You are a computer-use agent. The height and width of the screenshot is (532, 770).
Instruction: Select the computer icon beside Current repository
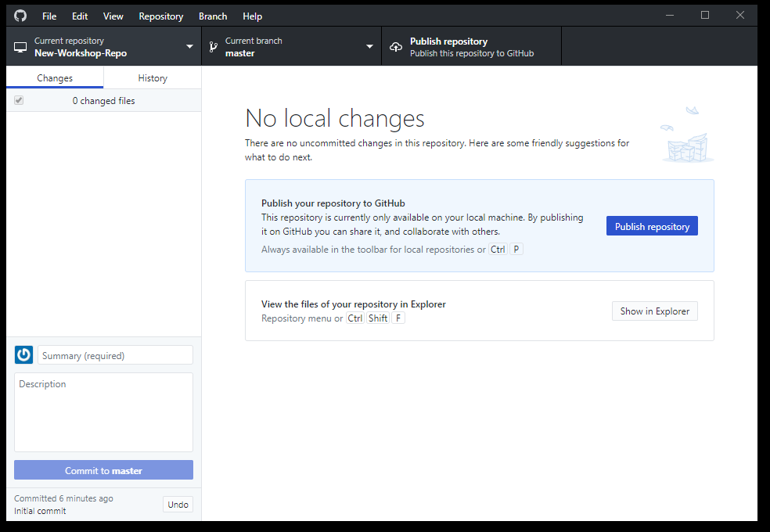[x=20, y=45]
